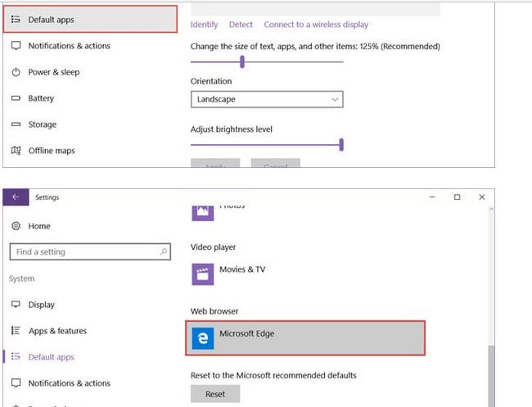Click the Movies & TV app icon
This screenshot has width=532, height=407.
(201, 274)
